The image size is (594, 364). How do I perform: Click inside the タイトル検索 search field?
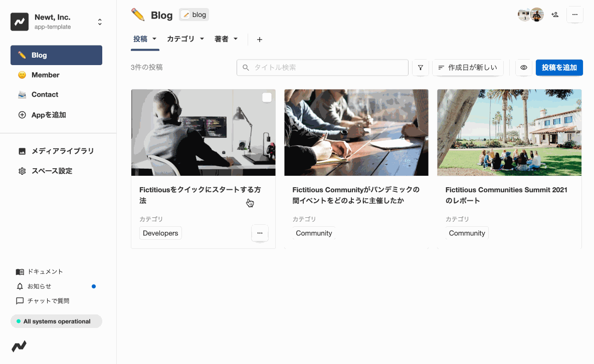322,67
